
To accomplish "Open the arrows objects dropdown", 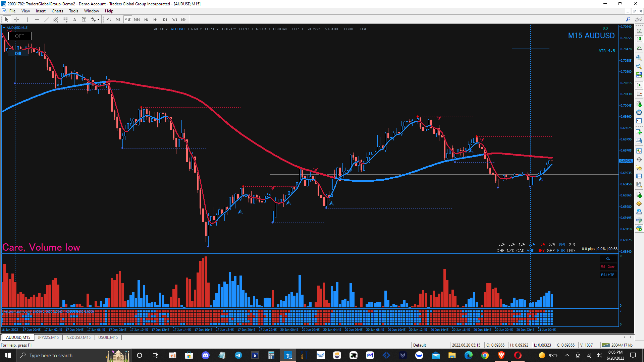I will (x=98, y=19).
